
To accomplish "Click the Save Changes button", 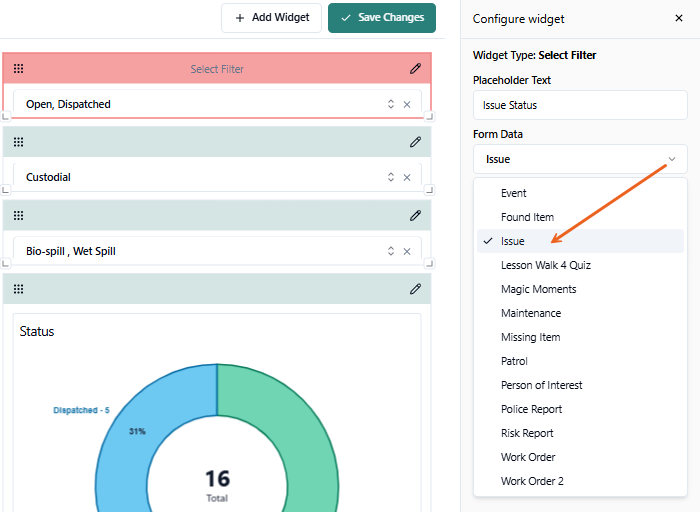I will 382,17.
